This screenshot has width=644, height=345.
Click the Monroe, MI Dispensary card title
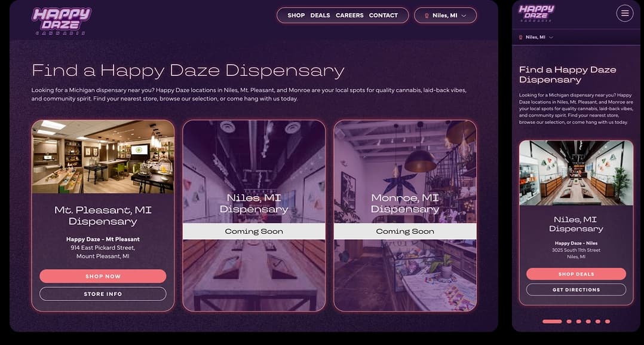pos(405,203)
